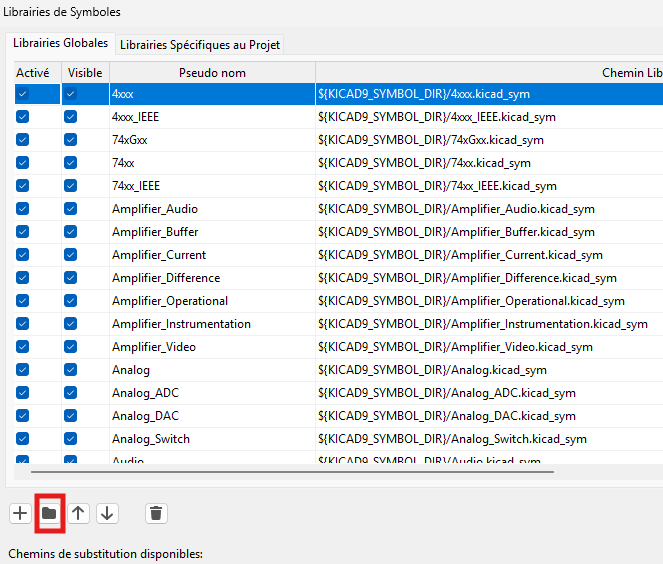Toggle Visible checkbox for Amplifier_Buffer
This screenshot has height=564, width=663.
pos(71,231)
